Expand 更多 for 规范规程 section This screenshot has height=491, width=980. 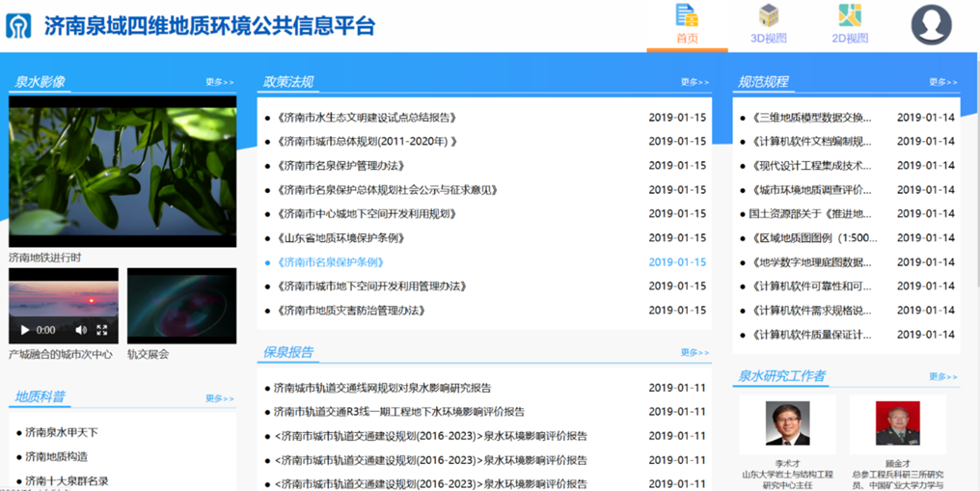(943, 83)
